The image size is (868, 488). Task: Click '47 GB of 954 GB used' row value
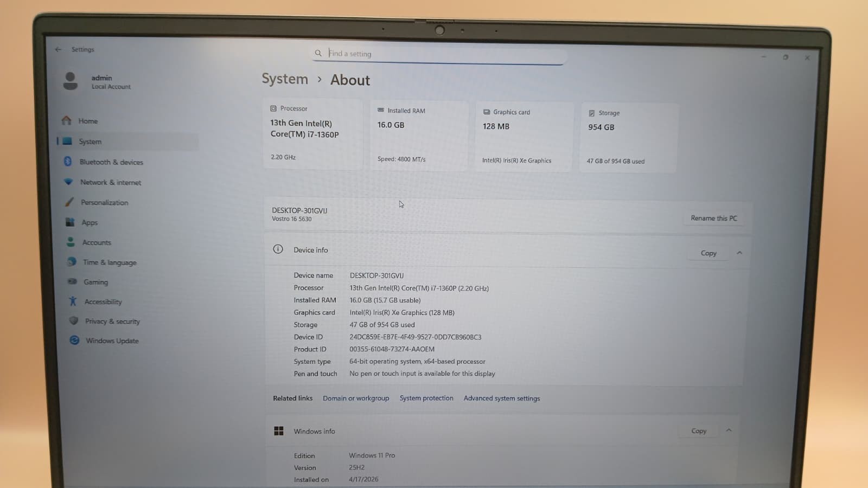pos(382,325)
